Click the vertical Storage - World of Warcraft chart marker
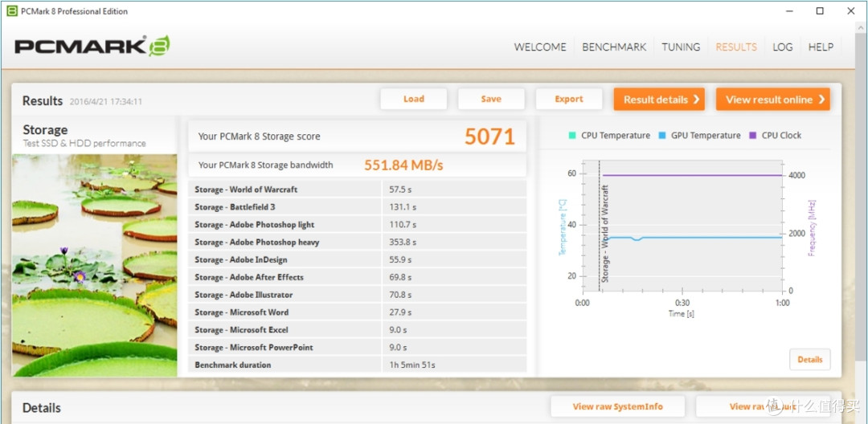The height and width of the screenshot is (424, 868). (604, 234)
